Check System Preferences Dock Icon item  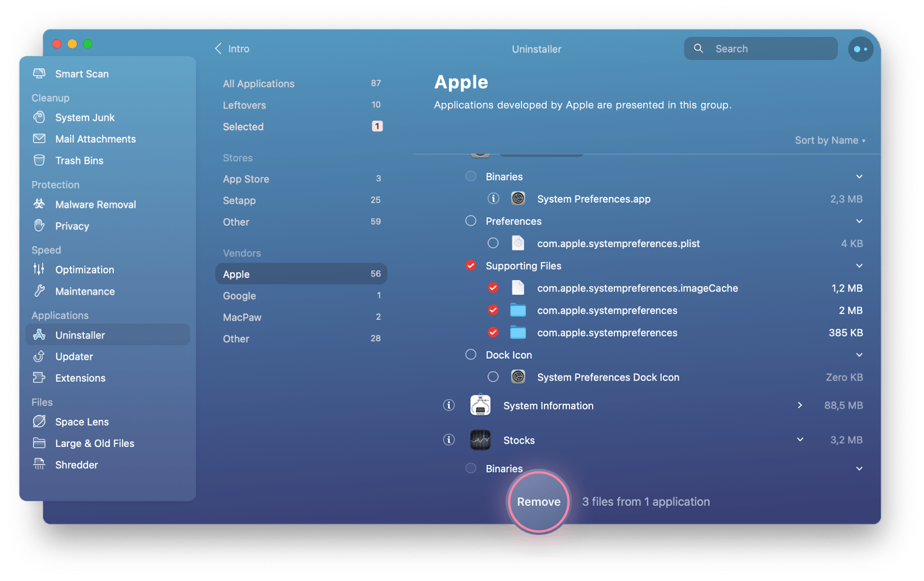coord(493,377)
